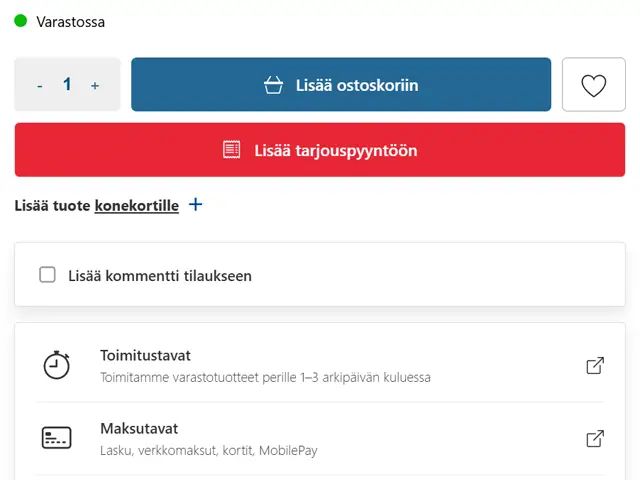The image size is (640, 480).
Task: Click the Lisää kommentti tilaukseen label text
Action: [160, 276]
